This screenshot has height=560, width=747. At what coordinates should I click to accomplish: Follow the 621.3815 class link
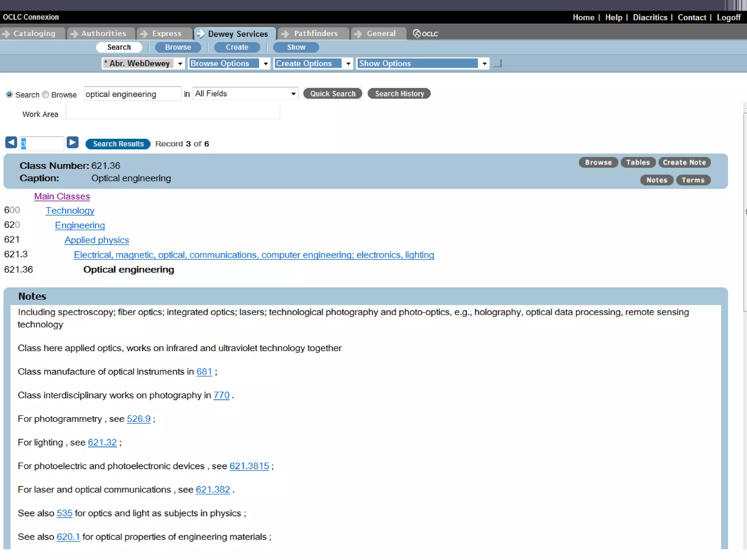click(x=249, y=466)
